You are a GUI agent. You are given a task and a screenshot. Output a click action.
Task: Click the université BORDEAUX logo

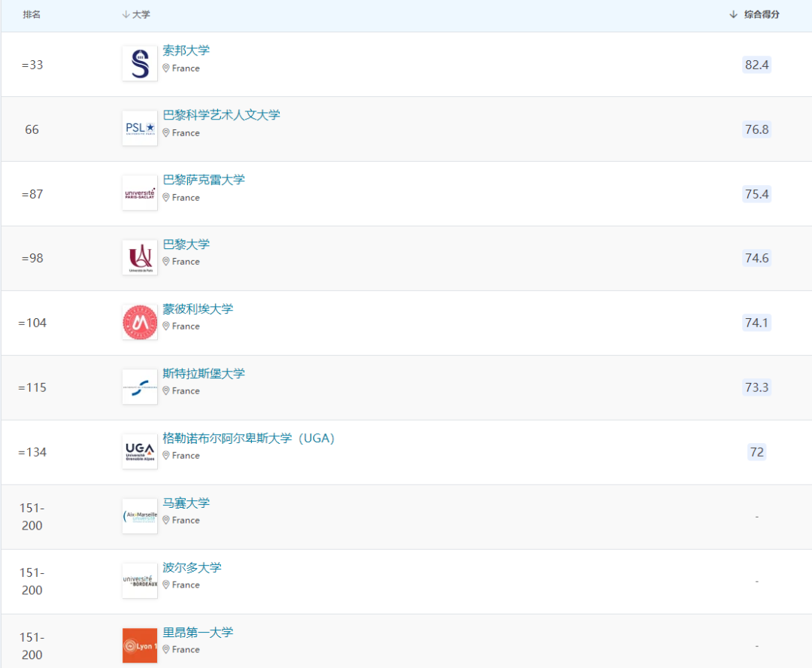point(139,580)
